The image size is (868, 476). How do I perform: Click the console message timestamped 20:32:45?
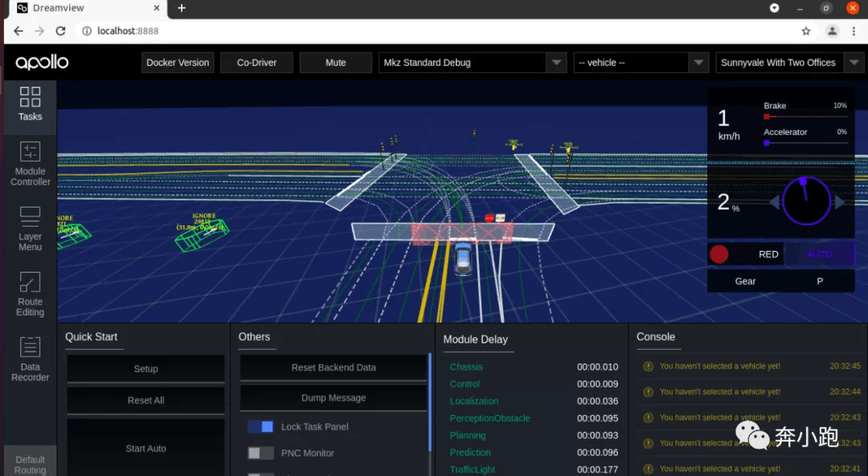[x=751, y=367]
